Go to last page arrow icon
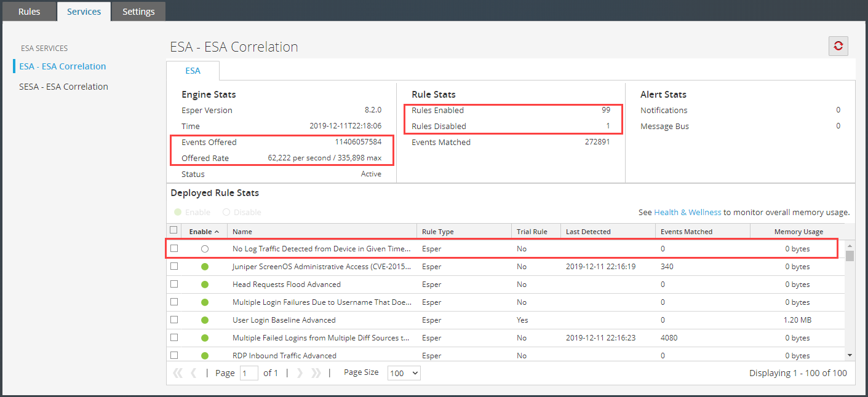This screenshot has height=397, width=868. click(316, 373)
